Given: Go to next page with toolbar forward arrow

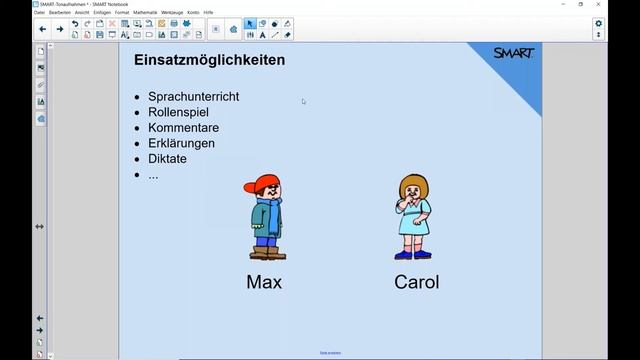Looking at the screenshot, I should point(60,29).
